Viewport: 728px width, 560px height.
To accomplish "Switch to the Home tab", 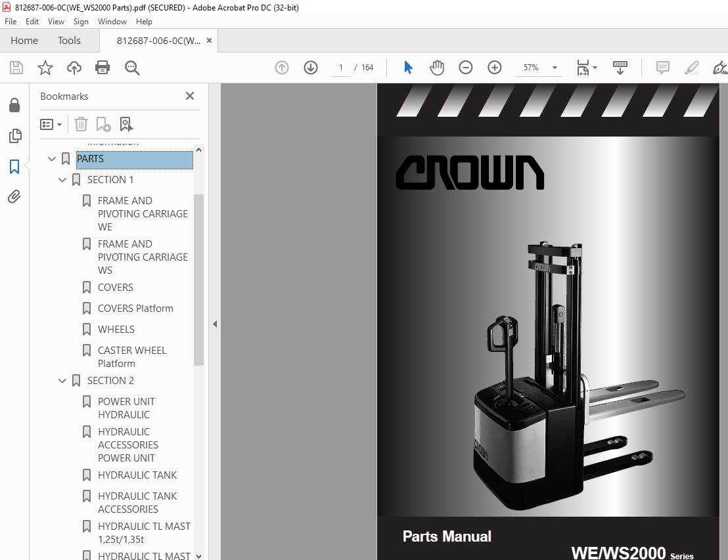I will 24,41.
